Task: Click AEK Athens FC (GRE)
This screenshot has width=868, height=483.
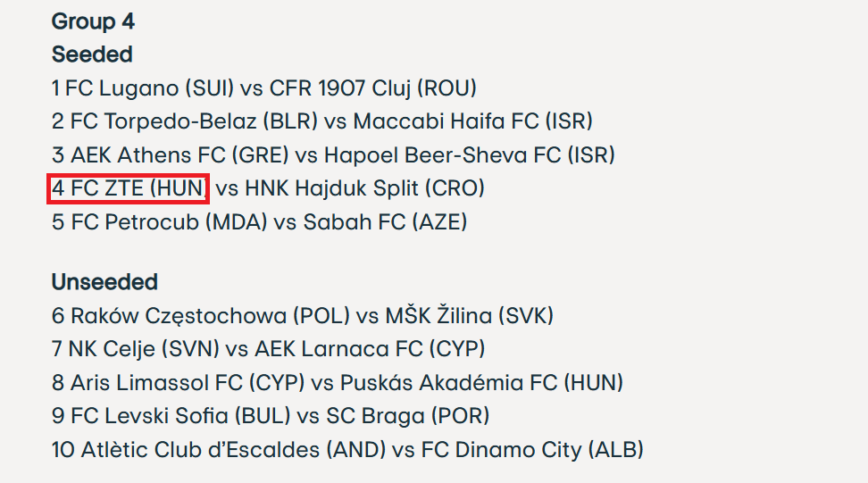Action: [179, 155]
